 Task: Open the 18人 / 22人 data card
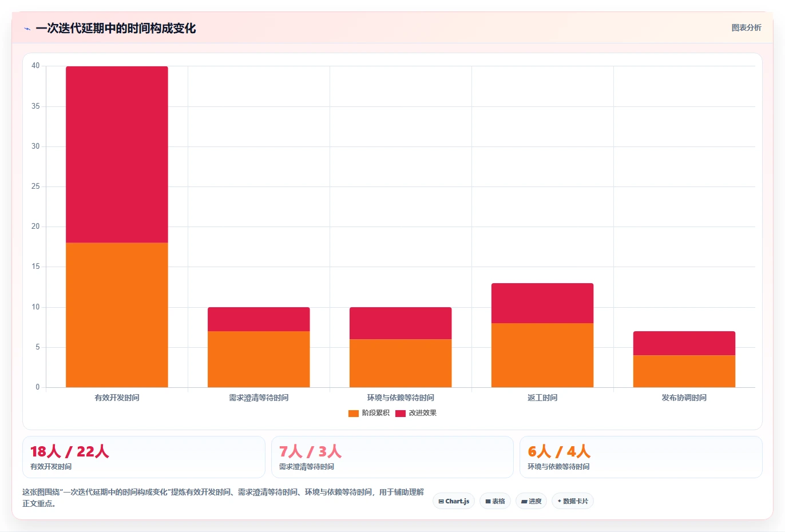click(144, 457)
